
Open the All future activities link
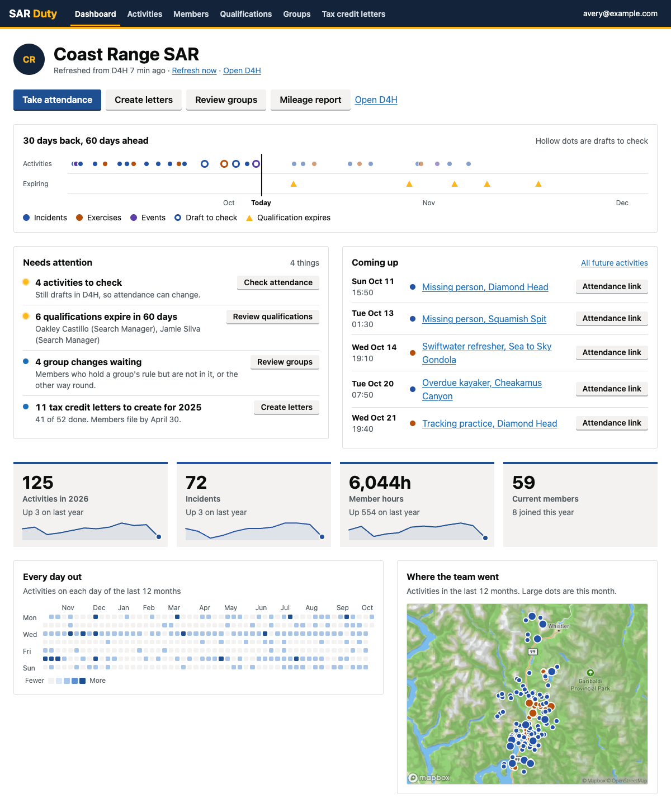(615, 263)
